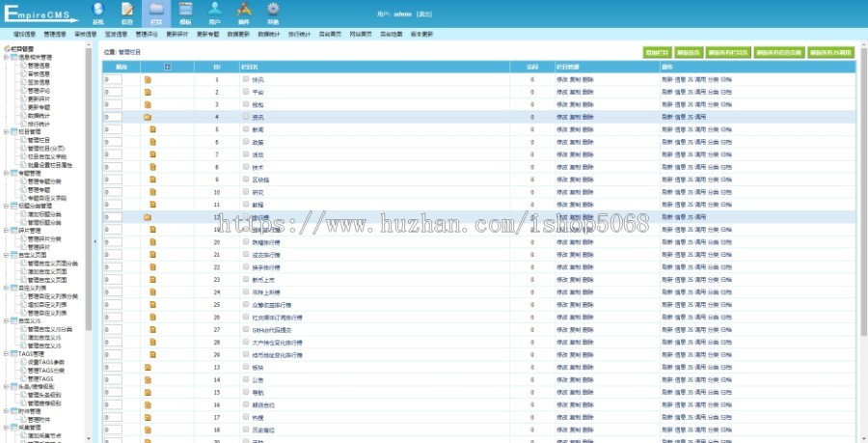The width and height of the screenshot is (868, 443).
Task: Tick the checkbox for 快讯 column
Action: (x=246, y=79)
